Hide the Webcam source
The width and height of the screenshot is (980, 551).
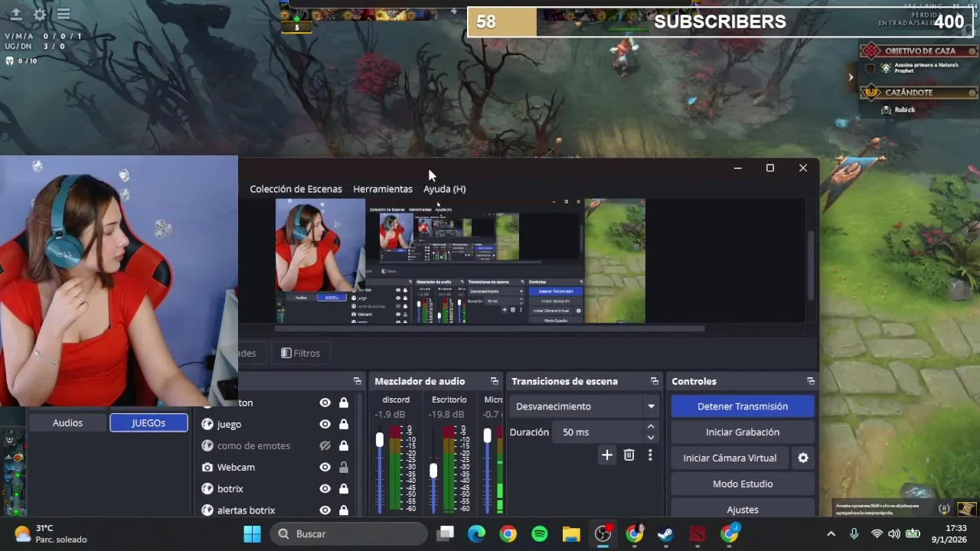pyautogui.click(x=325, y=467)
